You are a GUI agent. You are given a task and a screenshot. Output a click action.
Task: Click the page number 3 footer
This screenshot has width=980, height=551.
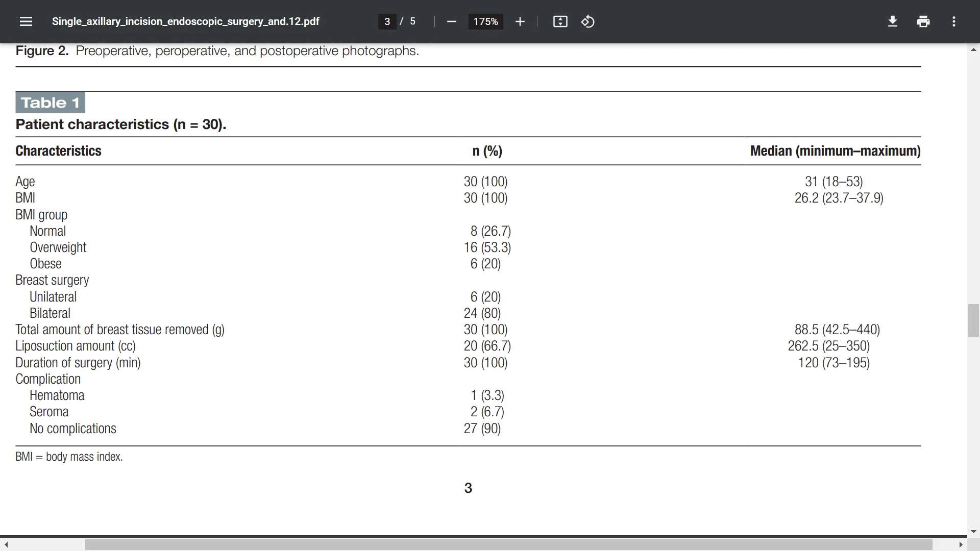pos(468,488)
